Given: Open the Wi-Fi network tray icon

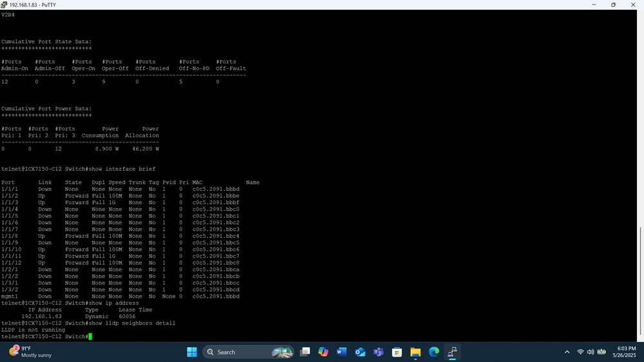Looking at the screenshot, I should (580, 352).
